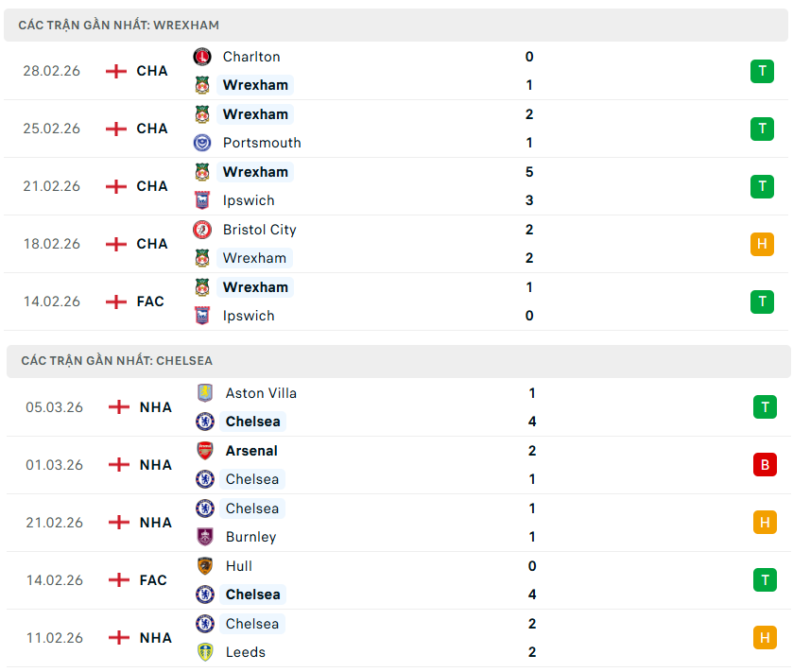The image size is (793, 672).
Task: Click the red B loss badge
Action: (x=765, y=465)
